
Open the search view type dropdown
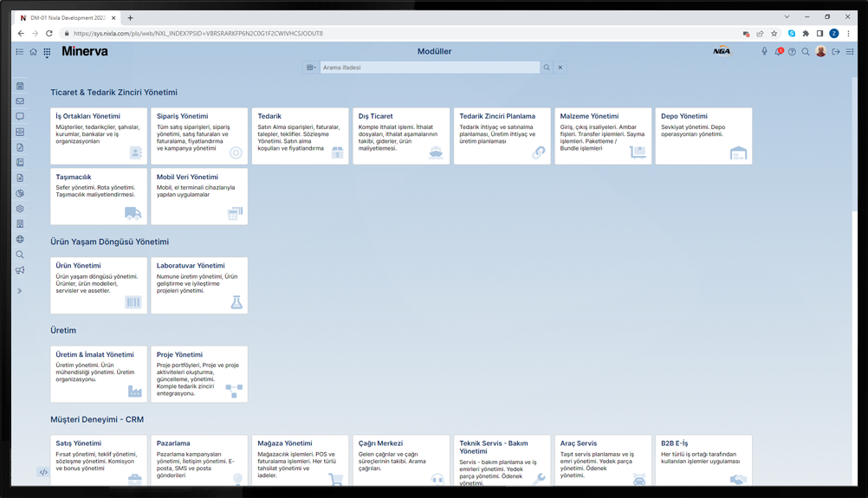[311, 68]
